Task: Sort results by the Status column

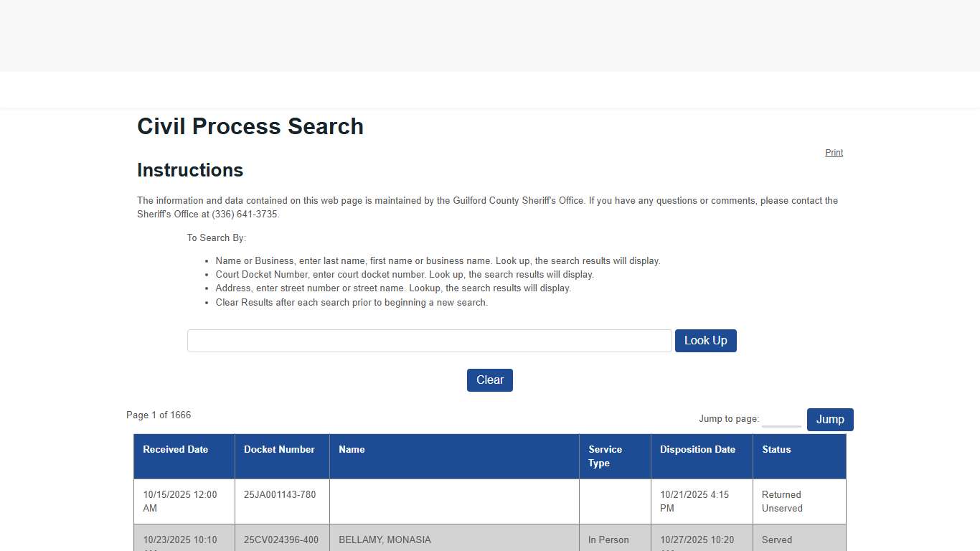Action: [x=776, y=449]
